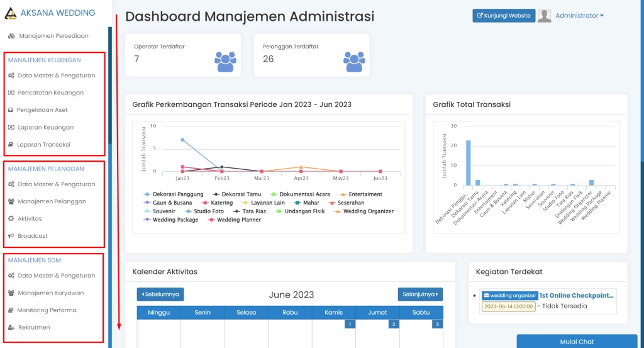Viewport: 644px width, 348px height.
Task: Click the Operator Terdaftar users icon
Action: point(225,61)
